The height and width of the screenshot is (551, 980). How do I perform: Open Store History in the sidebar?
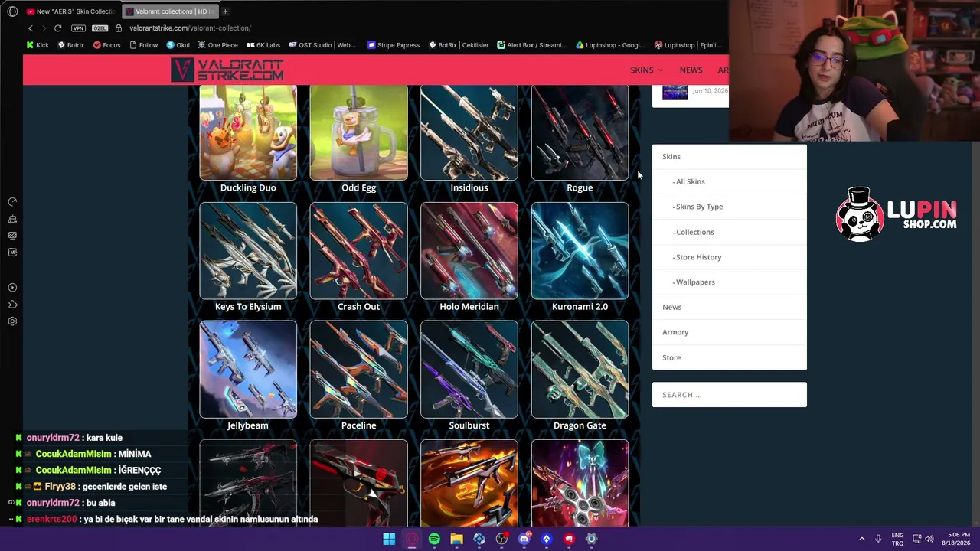(697, 257)
